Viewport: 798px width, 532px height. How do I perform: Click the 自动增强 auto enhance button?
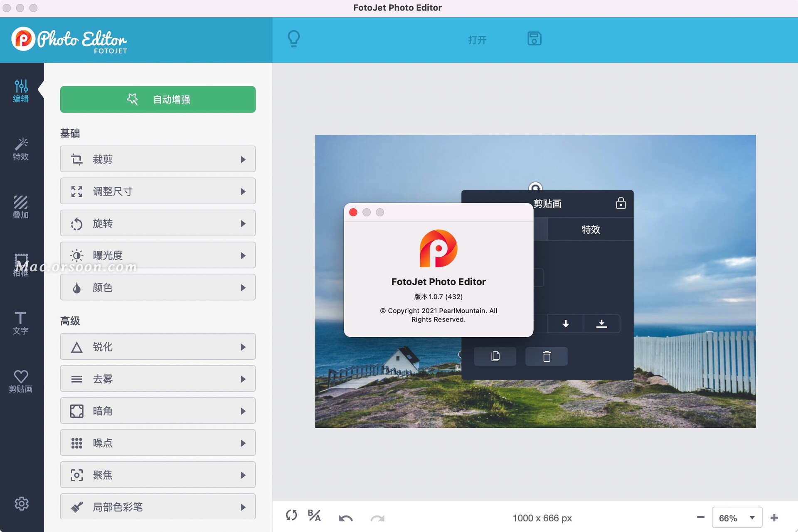(158, 99)
